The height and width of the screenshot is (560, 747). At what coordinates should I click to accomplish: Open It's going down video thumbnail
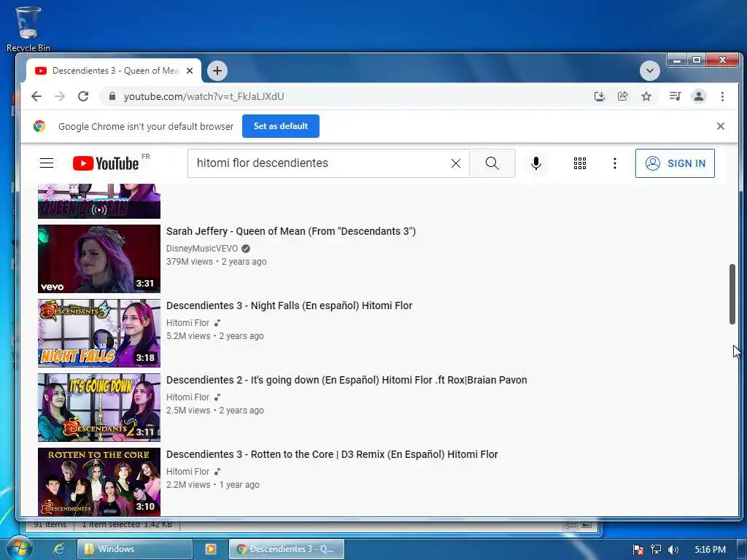coord(99,407)
